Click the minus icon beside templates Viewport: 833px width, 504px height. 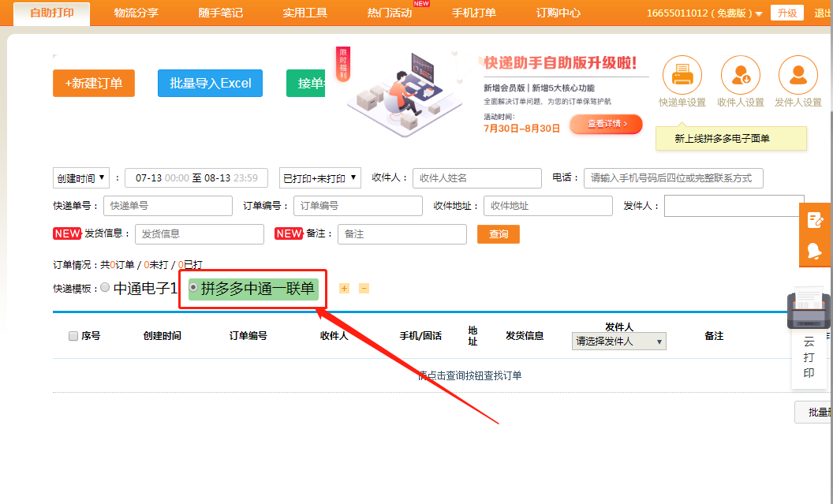364,289
